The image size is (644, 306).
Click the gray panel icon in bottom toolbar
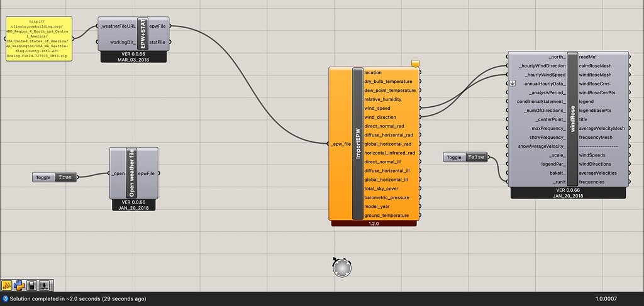33,285
